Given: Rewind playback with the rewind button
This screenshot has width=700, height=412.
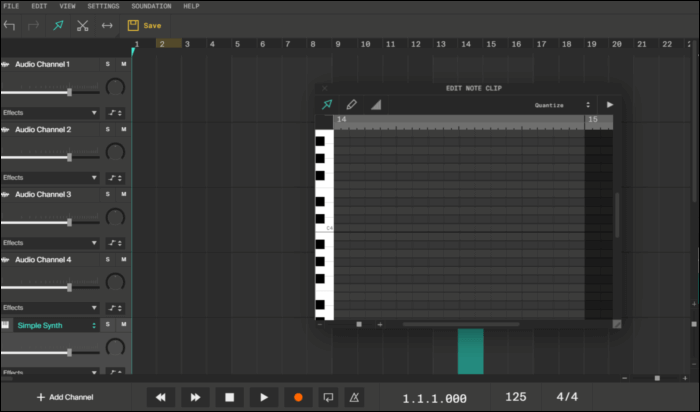Looking at the screenshot, I should pyautogui.click(x=161, y=397).
